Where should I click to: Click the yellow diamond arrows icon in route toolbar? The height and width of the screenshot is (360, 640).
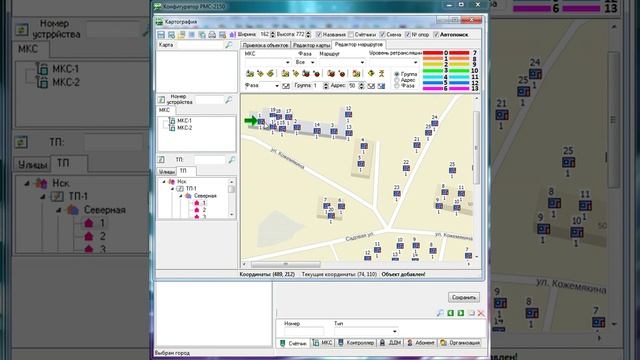pos(371,73)
